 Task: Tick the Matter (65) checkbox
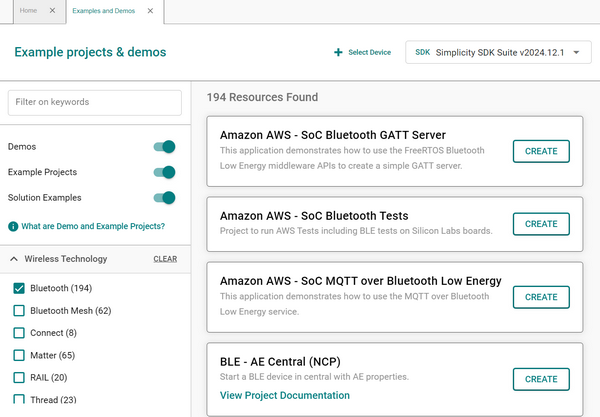click(19, 355)
